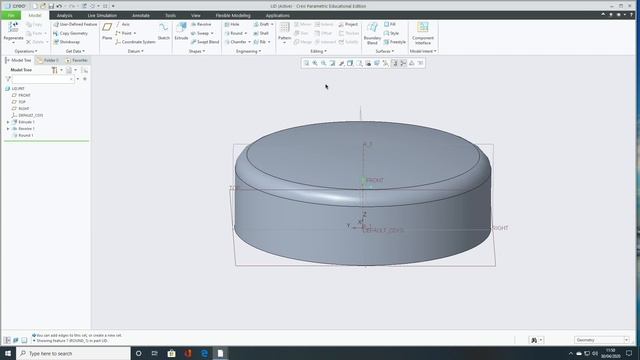The height and width of the screenshot is (360, 640).
Task: Select FRONT plane in model tree
Action: (x=21, y=95)
